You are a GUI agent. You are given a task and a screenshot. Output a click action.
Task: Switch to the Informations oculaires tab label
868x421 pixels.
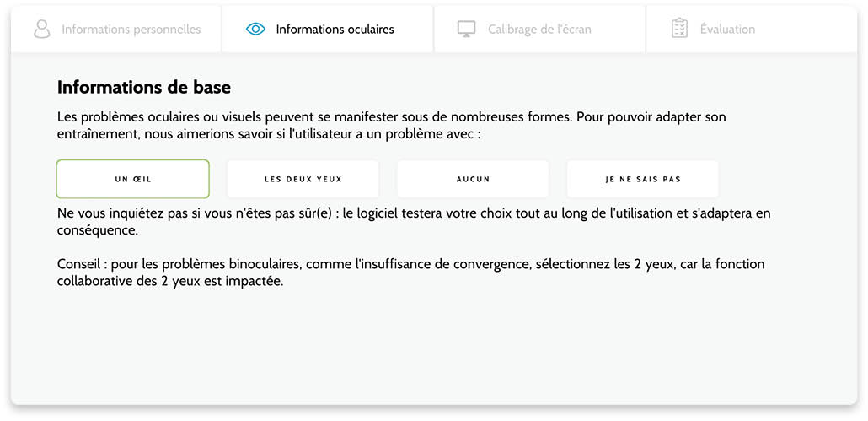[335, 30]
